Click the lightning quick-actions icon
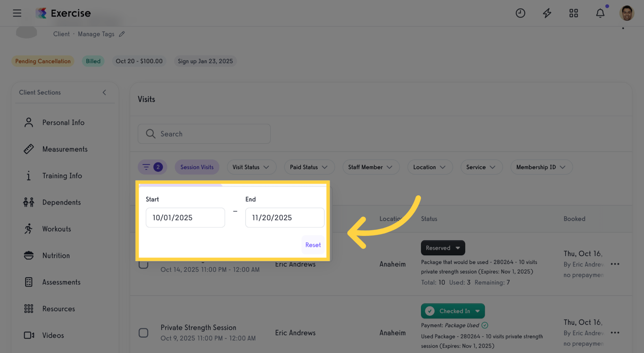Viewport: 644px width, 353px height. pos(547,13)
